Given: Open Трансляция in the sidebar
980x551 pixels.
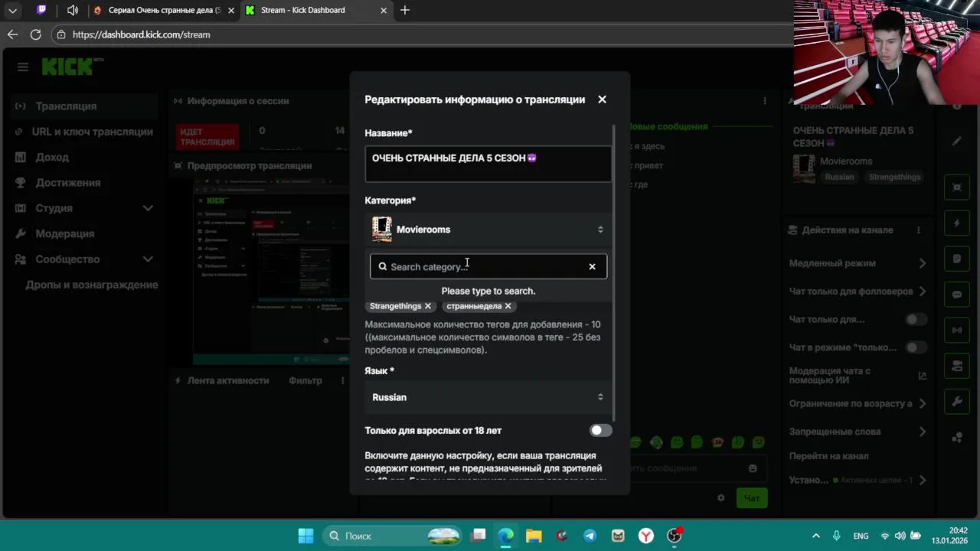Looking at the screenshot, I should pos(84,106).
